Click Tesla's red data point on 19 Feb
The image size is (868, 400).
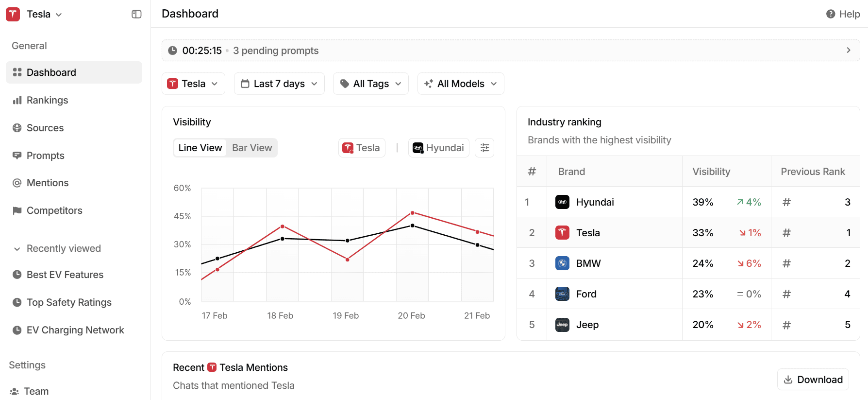[348, 260]
